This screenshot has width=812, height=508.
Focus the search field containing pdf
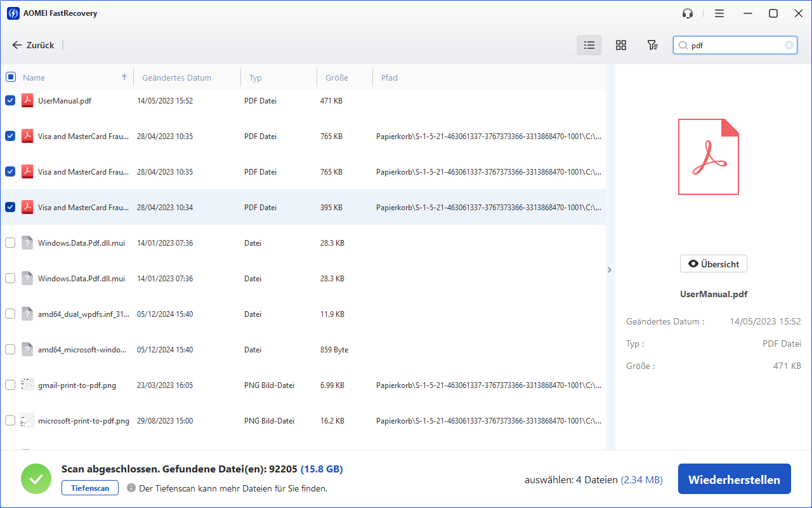[736, 45]
